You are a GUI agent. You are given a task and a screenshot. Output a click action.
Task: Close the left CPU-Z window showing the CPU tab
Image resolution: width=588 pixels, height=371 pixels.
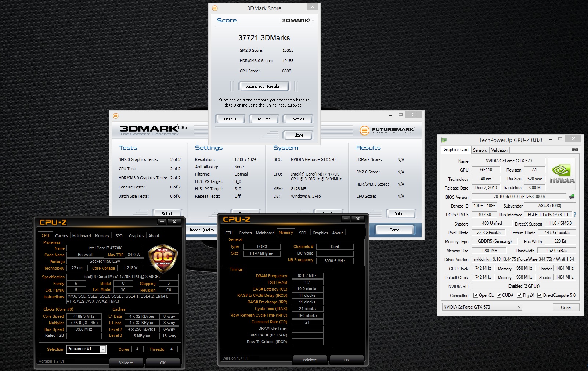(x=174, y=221)
